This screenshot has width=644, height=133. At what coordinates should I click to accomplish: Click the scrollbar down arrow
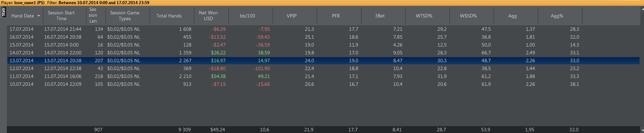click(642, 130)
